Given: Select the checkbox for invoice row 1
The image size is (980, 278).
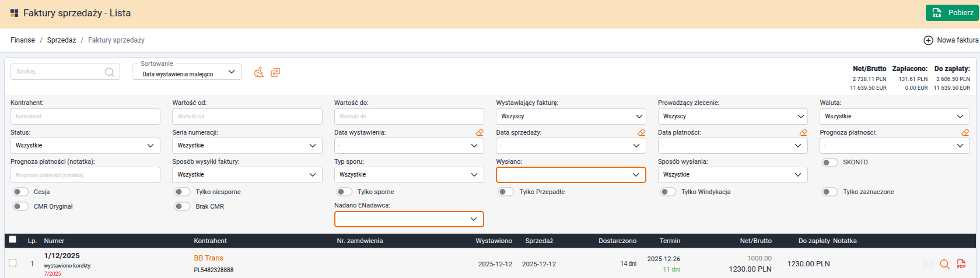Looking at the screenshot, I should click(x=12, y=263).
